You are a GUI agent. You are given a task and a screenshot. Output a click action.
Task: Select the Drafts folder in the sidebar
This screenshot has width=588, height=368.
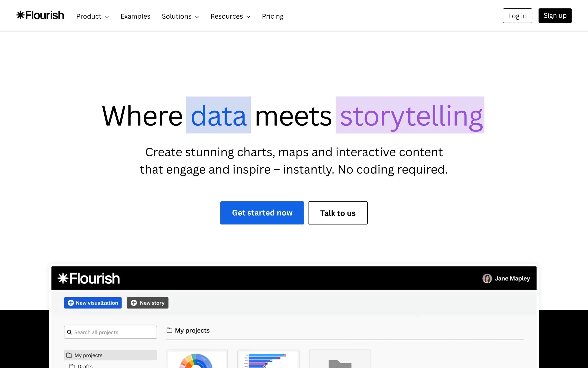pyautogui.click(x=81, y=366)
